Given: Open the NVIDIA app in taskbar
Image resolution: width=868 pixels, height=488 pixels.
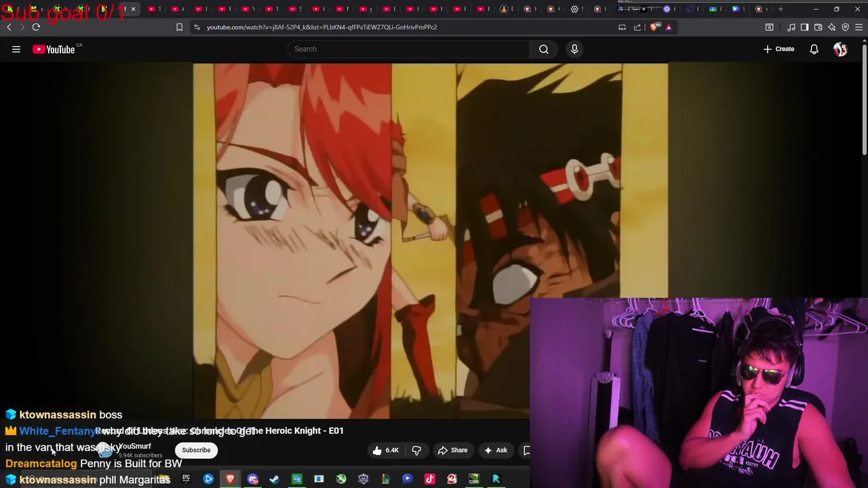Looking at the screenshot, I should 474,479.
